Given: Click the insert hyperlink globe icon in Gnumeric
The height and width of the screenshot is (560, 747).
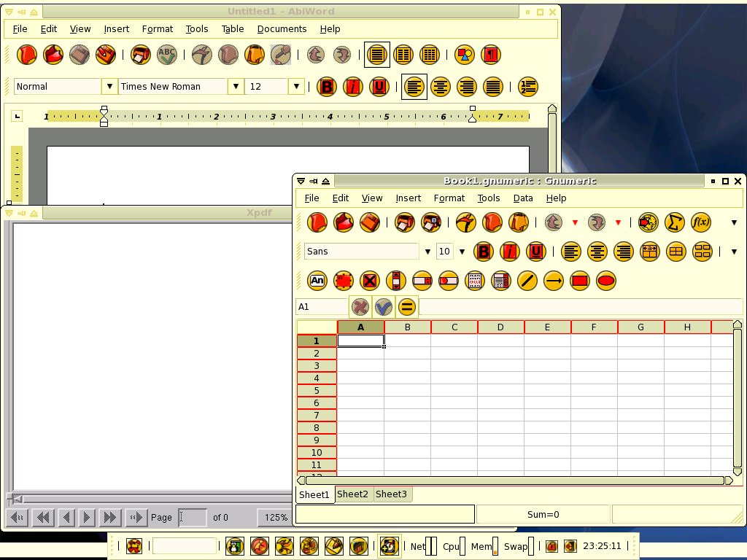Looking at the screenshot, I should [649, 222].
